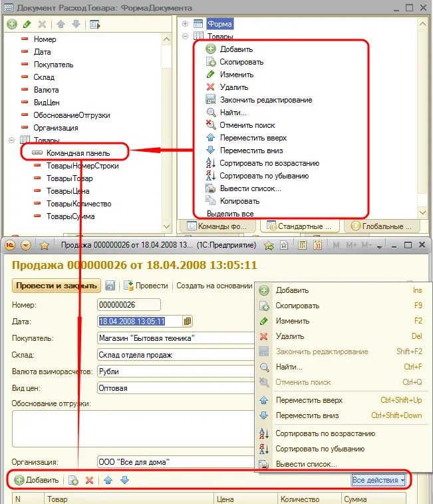Collapse the Товары node in elements tree
The height and width of the screenshot is (504, 433).
(x=12, y=140)
